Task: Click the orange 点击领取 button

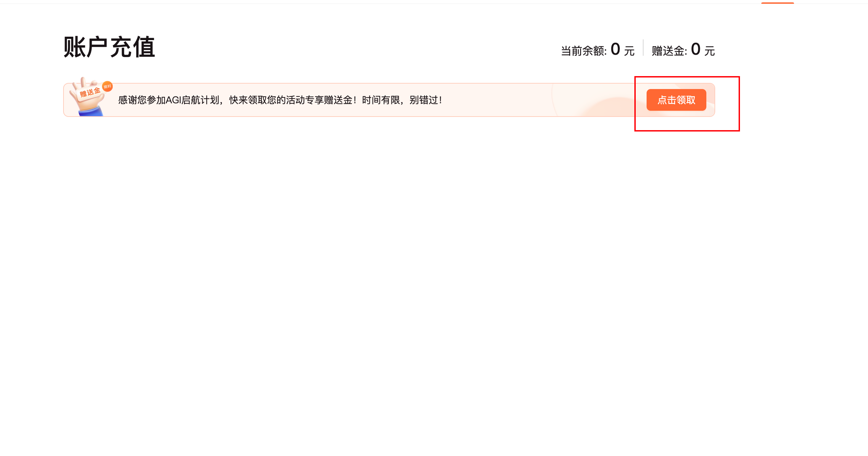Action: (676, 100)
